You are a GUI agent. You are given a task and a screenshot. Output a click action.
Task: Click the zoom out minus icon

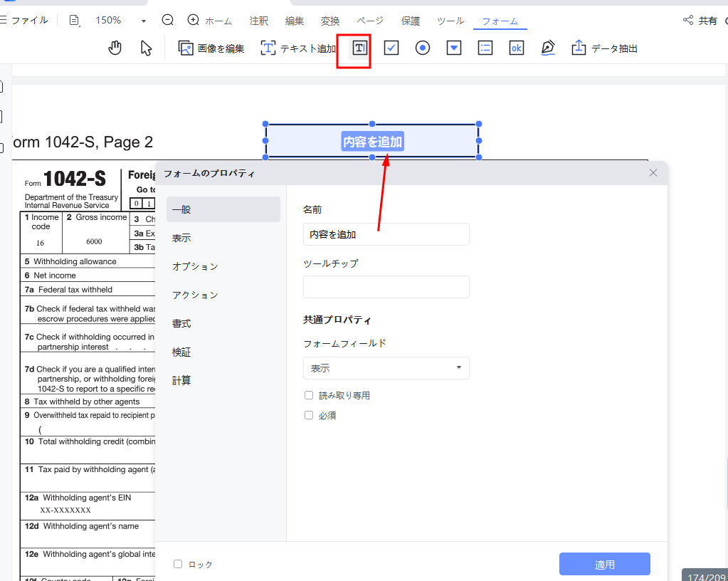coord(168,21)
